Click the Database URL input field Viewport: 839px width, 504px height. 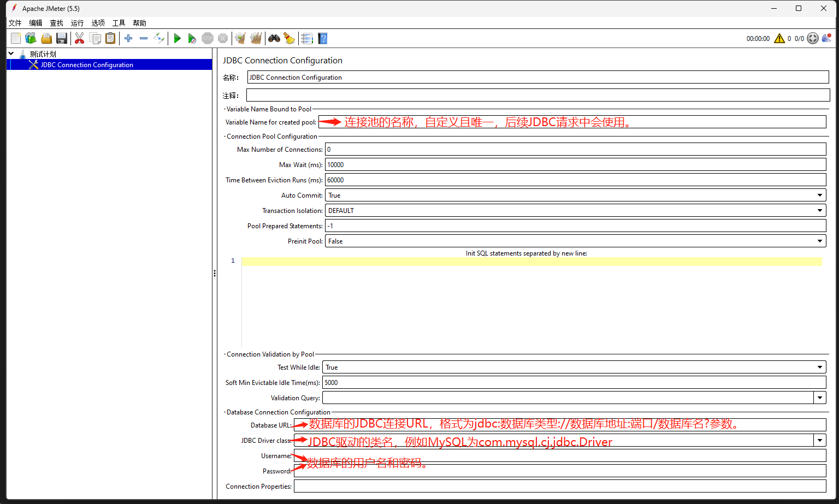pyautogui.click(x=560, y=425)
